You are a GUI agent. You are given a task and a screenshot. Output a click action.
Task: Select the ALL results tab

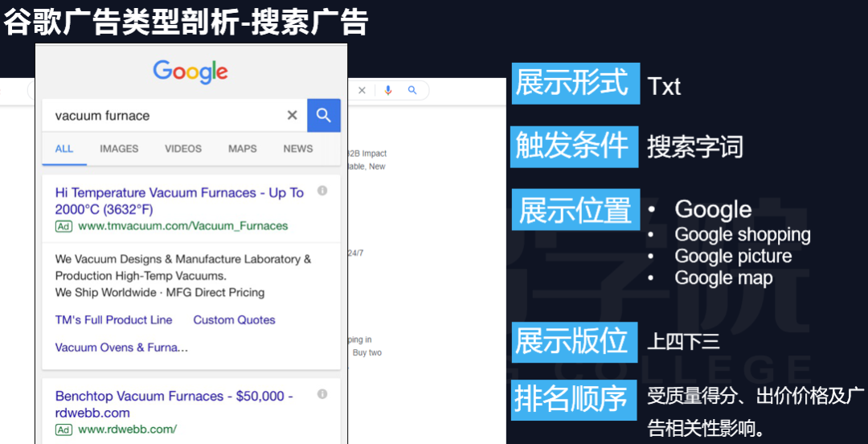(64, 149)
